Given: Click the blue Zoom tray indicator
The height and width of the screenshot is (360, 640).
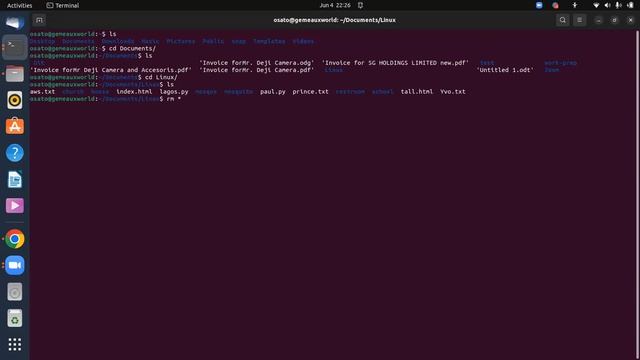Looking at the screenshot, I should tap(539, 5).
